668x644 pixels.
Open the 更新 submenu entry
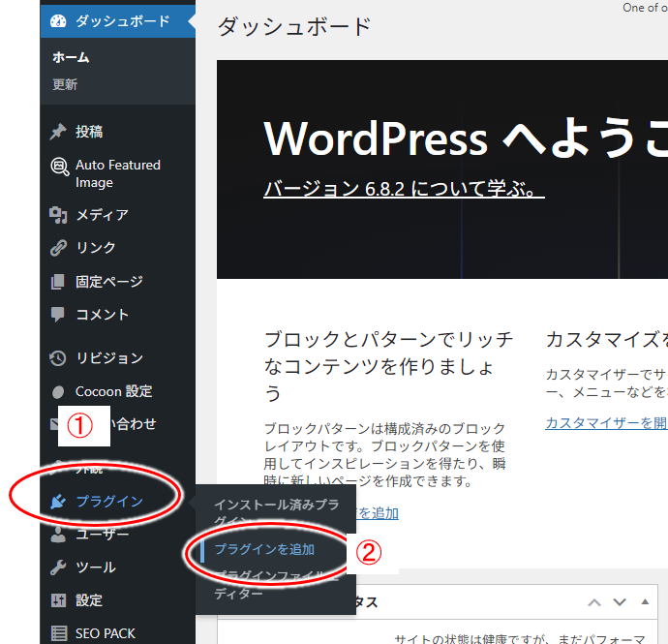[65, 85]
